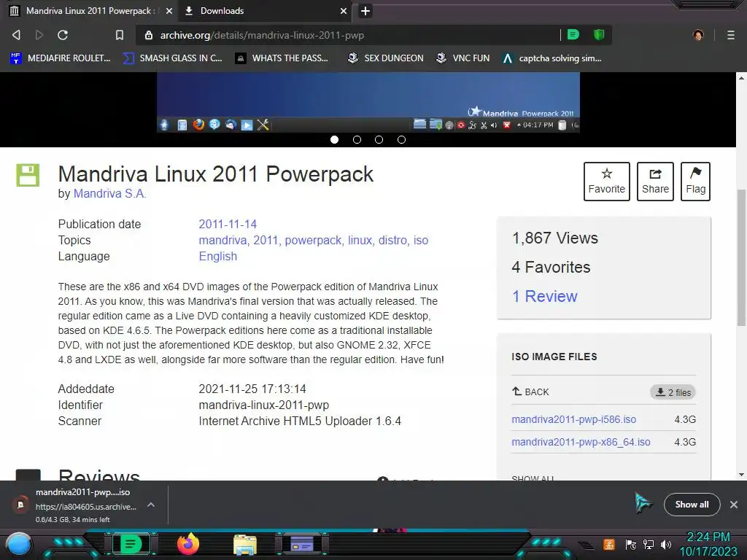
Task: Select the first carousel dot
Action: coord(334,139)
